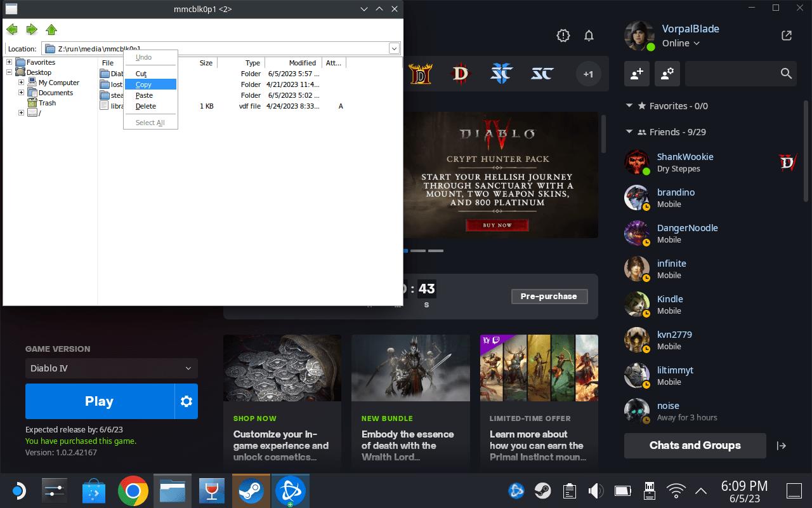
Task: Collapse the Friends - 9/29 section
Action: pos(629,132)
